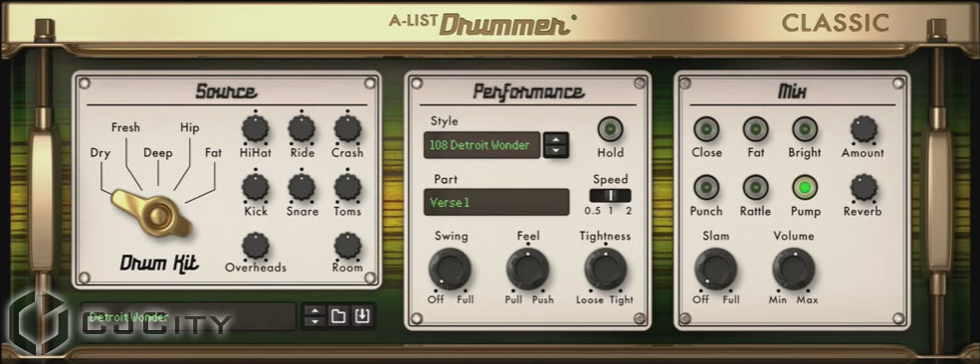Click the Toms level knob
980x364 pixels.
click(347, 187)
